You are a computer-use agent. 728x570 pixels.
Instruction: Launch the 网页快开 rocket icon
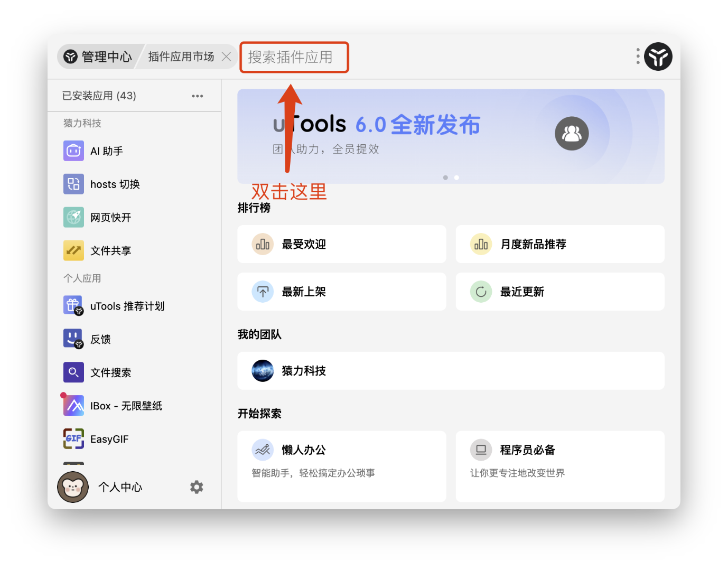click(73, 218)
